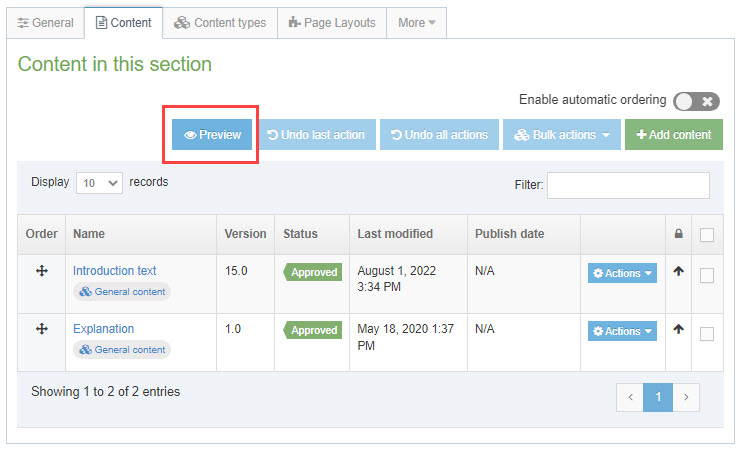Switch to the Content tab
This screenshot has height=449, width=743.
click(124, 23)
